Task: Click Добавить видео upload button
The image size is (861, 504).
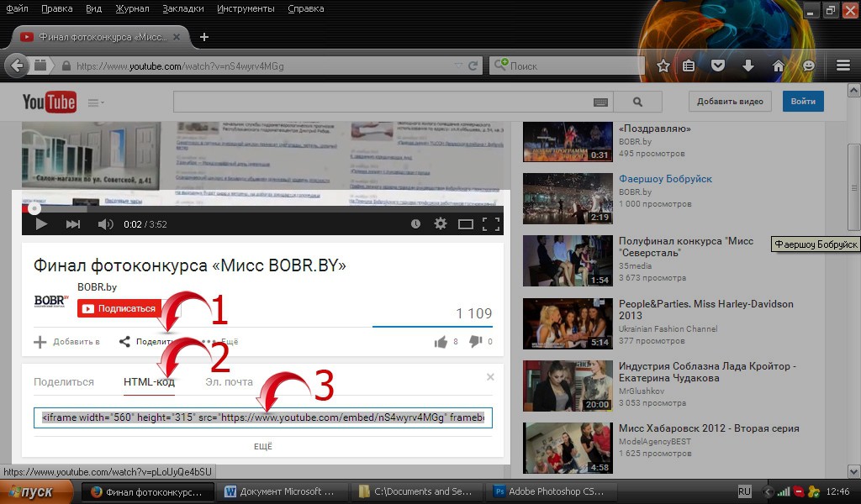Action: 730,102
